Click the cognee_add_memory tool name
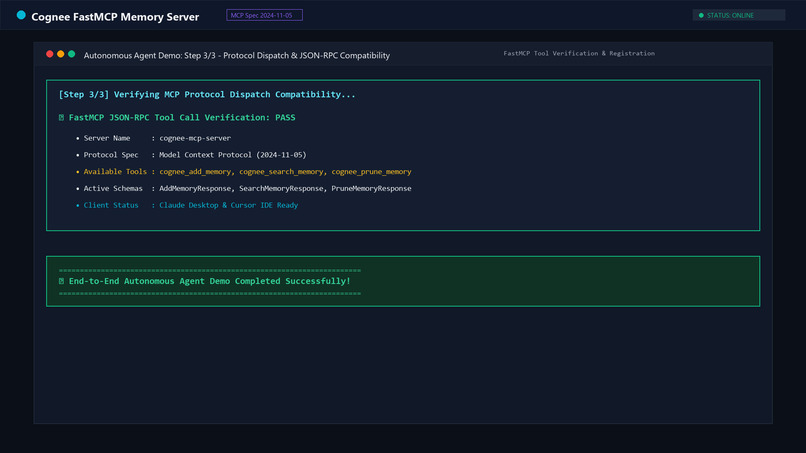 click(195, 172)
